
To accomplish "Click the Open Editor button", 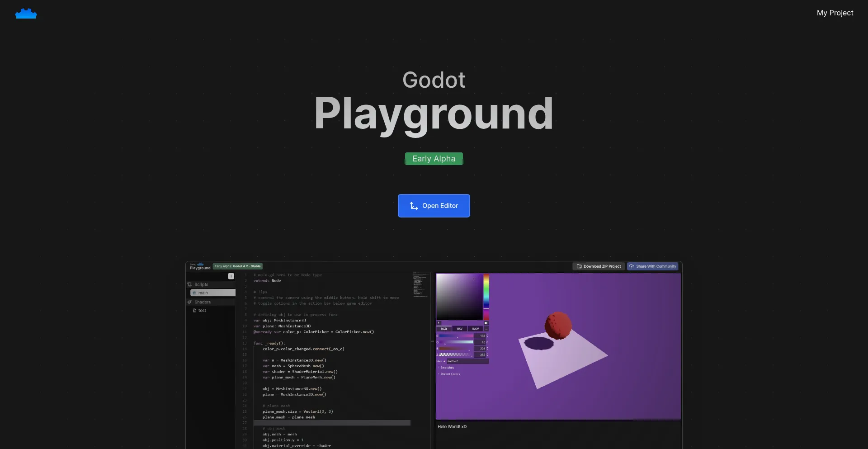I will point(434,206).
